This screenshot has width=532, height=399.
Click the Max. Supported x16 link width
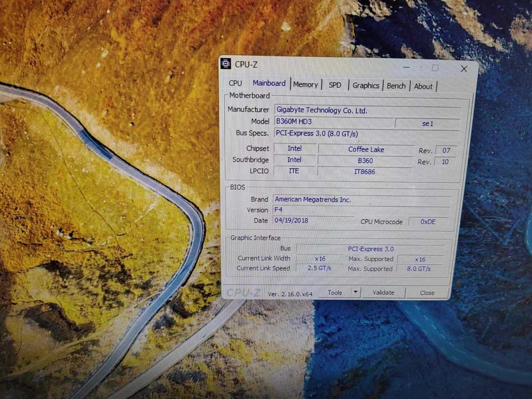tap(420, 259)
